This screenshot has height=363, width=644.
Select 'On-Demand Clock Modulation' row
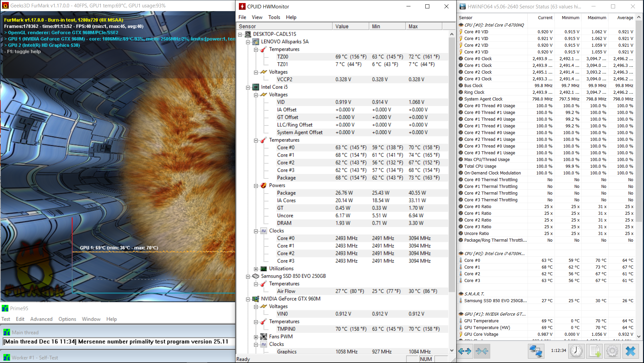tap(546, 173)
